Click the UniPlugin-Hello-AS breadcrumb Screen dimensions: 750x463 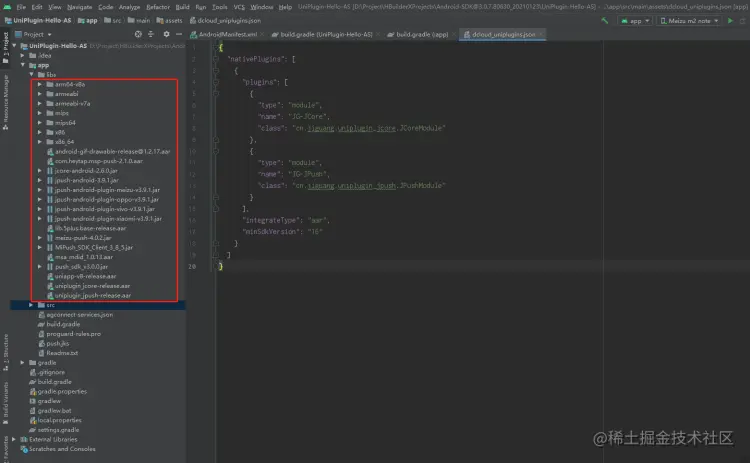click(38, 21)
